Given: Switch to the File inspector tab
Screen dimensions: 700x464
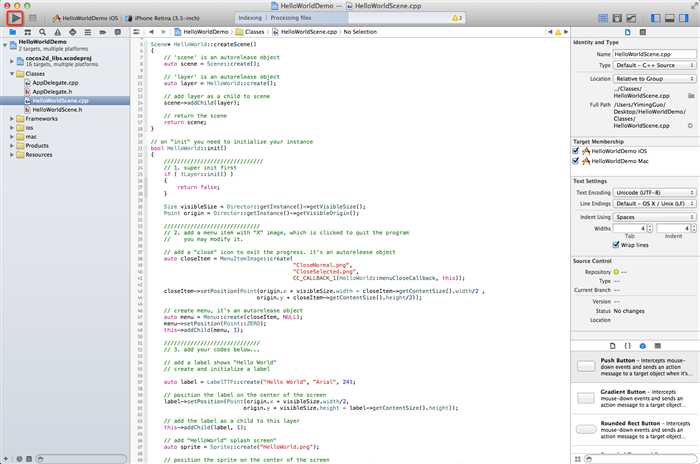Looking at the screenshot, I should (x=628, y=32).
